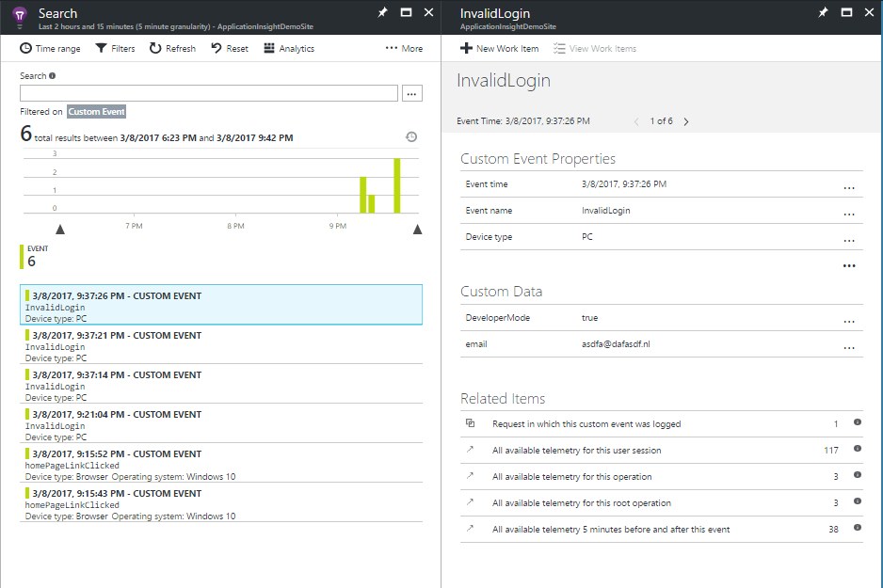Select the 9:37:26 PM InvalidLogin event
This screenshot has height=588, width=883.
point(221,305)
